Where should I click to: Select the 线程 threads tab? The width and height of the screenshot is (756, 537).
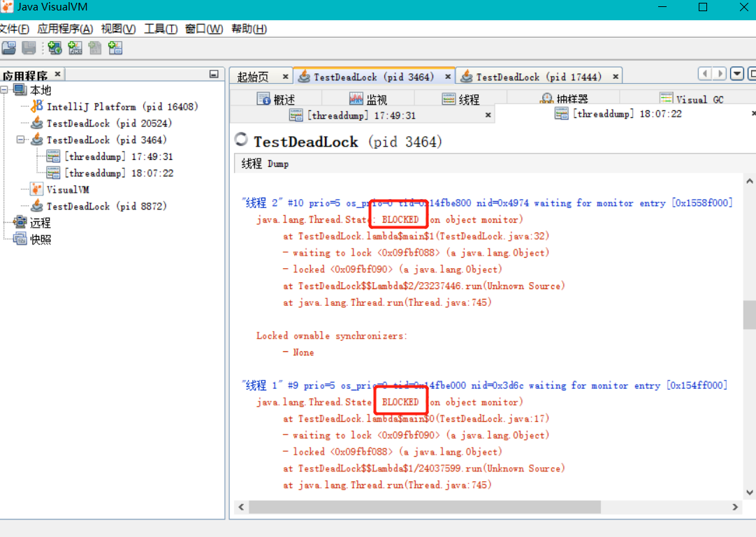461,99
